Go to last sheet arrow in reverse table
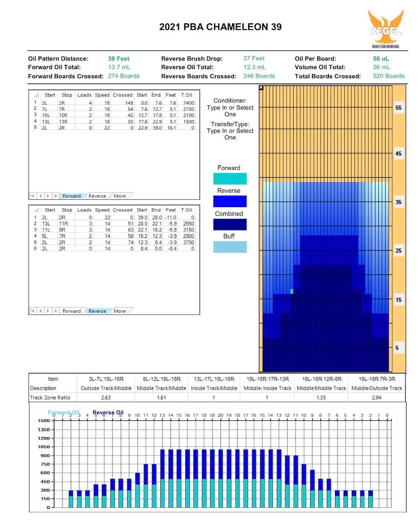The width and height of the screenshot is (420, 524). click(x=56, y=311)
